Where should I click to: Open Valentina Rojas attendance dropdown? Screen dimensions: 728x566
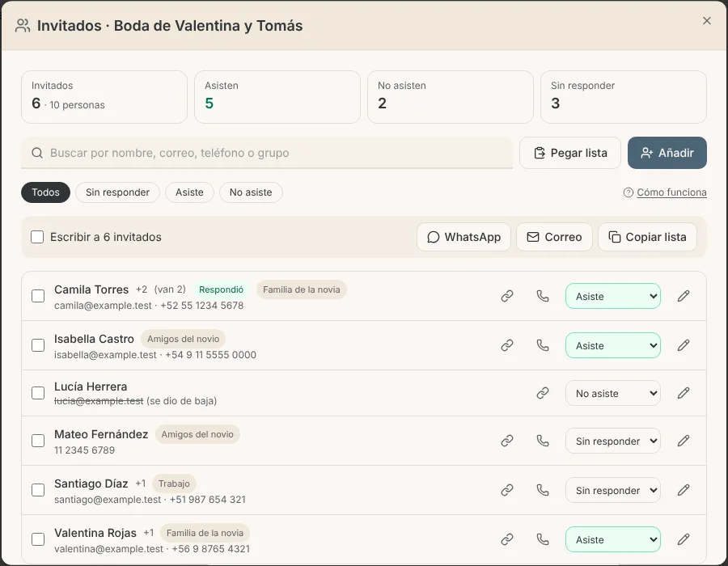tap(613, 539)
